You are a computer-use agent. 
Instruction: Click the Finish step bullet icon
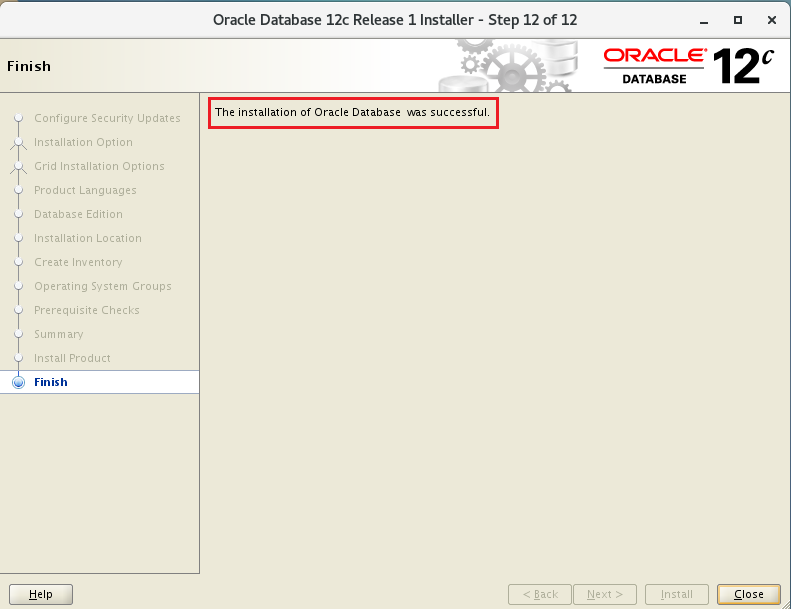pyautogui.click(x=19, y=382)
